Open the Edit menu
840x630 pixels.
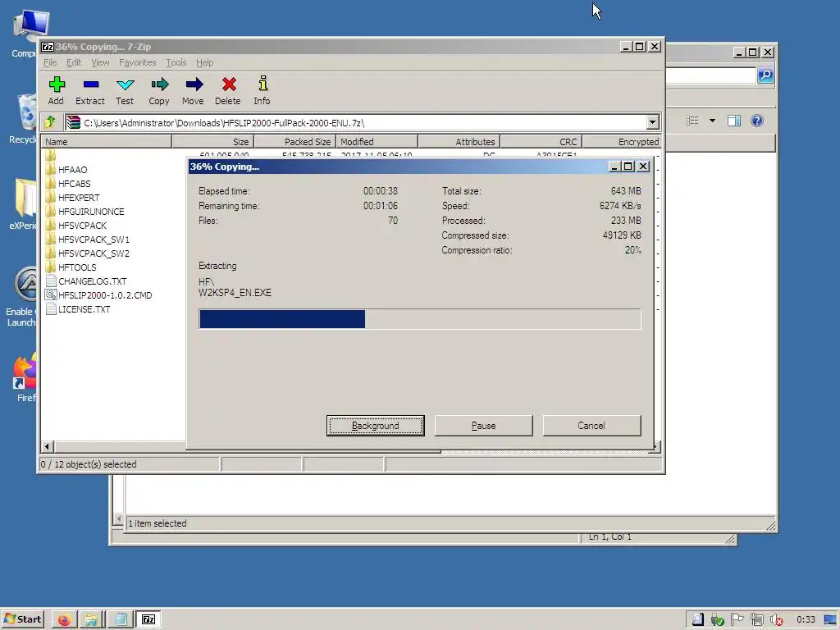click(x=74, y=62)
